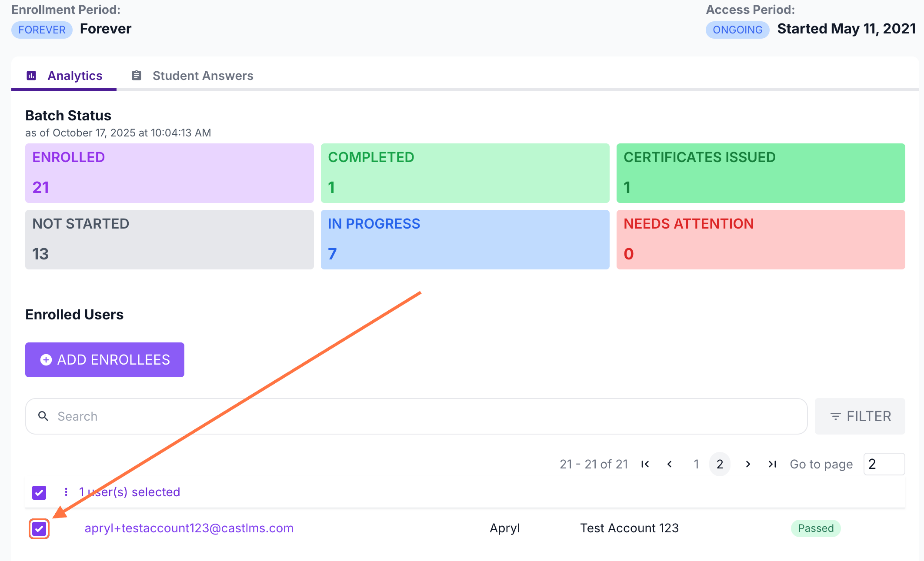924x561 pixels.
Task: Go to previous page chevron
Action: pyautogui.click(x=670, y=464)
